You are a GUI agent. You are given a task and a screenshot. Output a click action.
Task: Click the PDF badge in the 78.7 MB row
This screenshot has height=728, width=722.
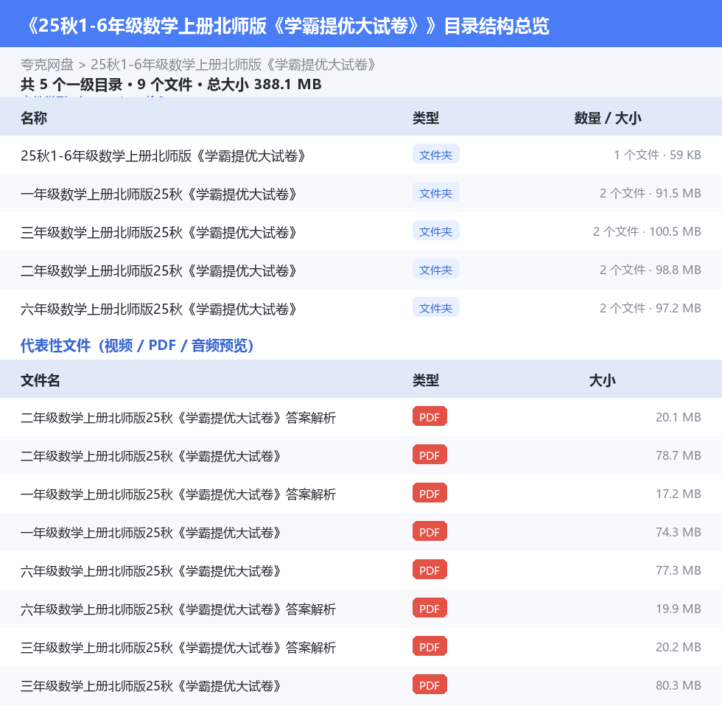click(x=430, y=455)
